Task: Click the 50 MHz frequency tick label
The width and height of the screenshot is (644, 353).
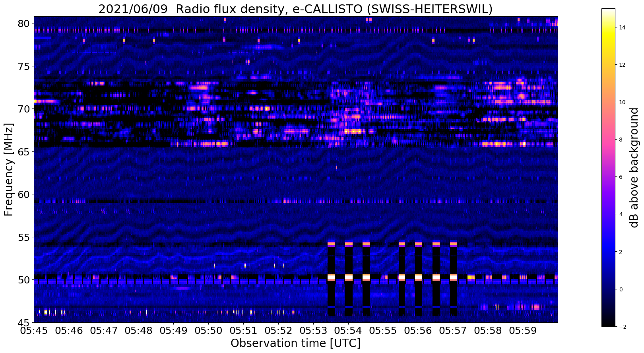Action: pos(24,280)
